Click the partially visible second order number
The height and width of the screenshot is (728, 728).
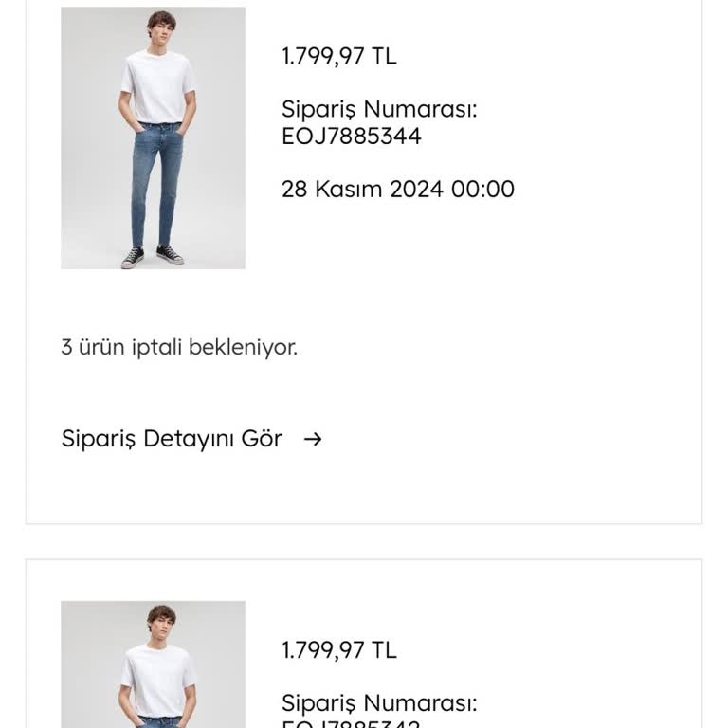351,723
